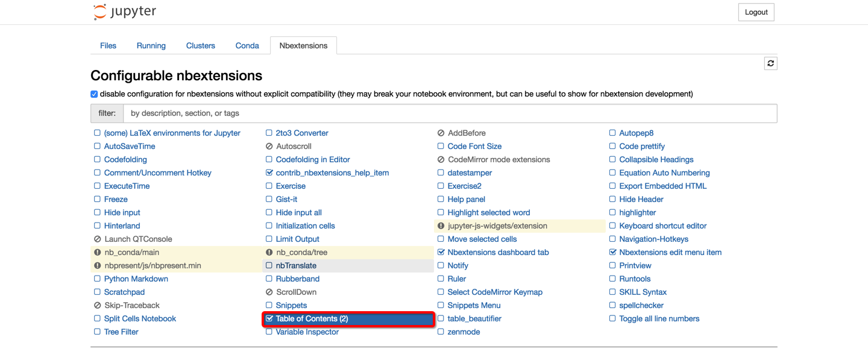Focus the extension filter text field
This screenshot has height=357, width=868.
point(450,113)
